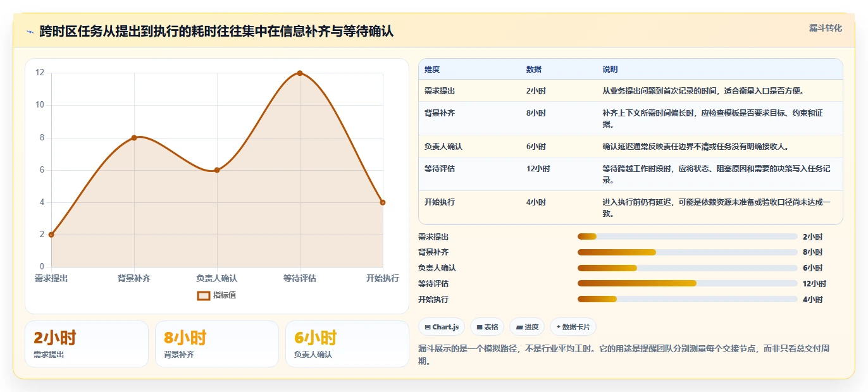Toggle the 指标值 legend swatch under the chart
Viewport: 868px width, 392px height.
[x=203, y=295]
